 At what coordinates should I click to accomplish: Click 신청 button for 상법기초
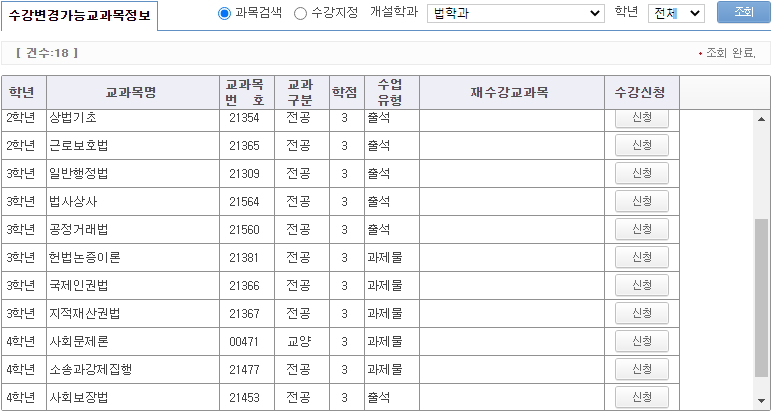[642, 118]
